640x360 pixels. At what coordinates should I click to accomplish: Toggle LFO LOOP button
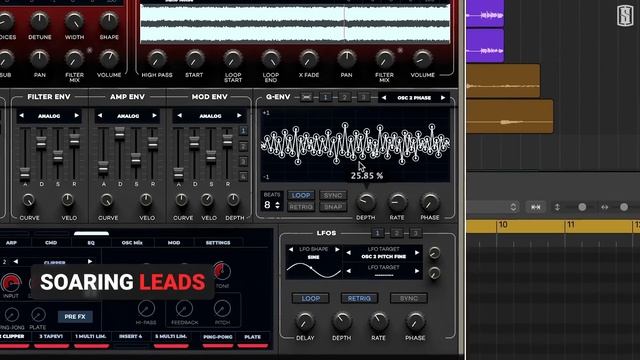pos(311,298)
